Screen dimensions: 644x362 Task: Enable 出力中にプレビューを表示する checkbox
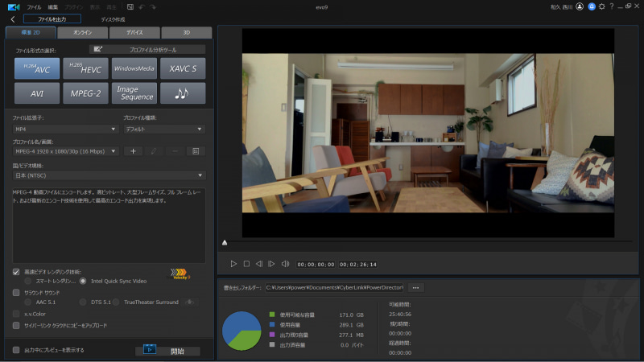click(x=16, y=350)
